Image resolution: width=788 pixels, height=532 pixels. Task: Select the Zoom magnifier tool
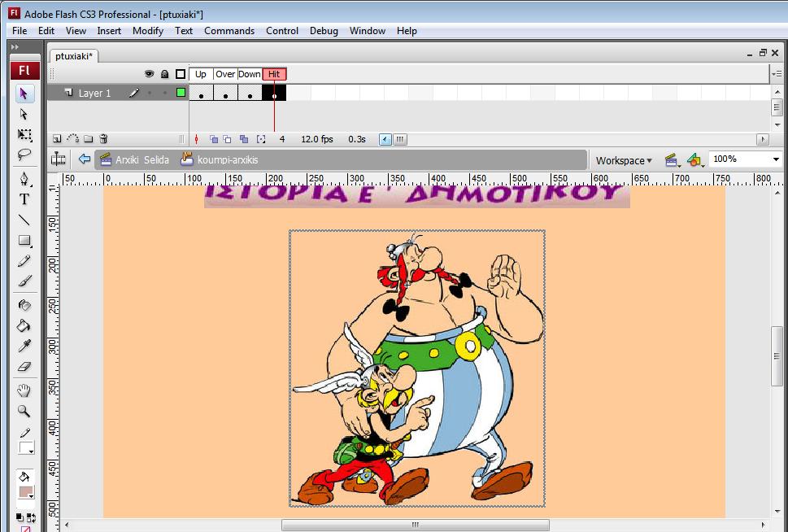24,412
